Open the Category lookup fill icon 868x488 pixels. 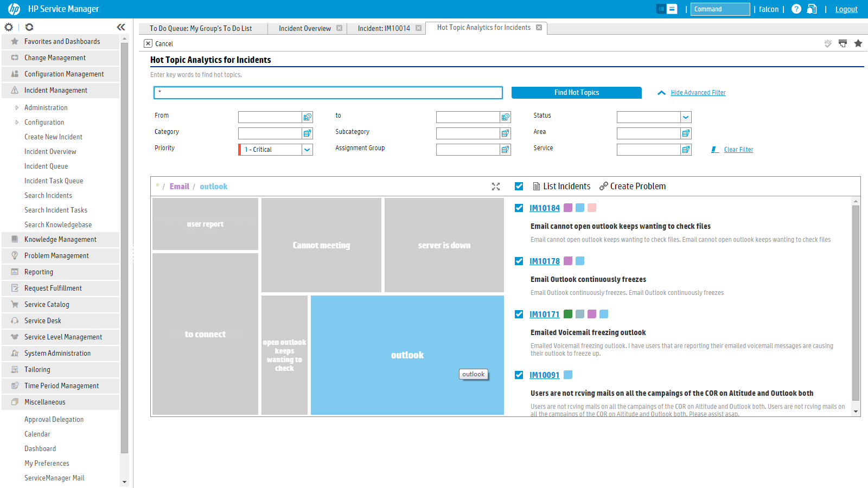(308, 133)
